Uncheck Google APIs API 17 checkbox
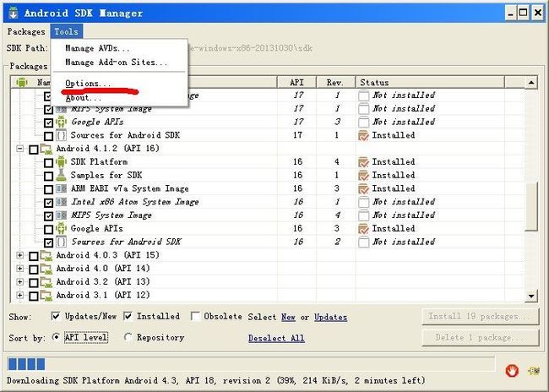The height and width of the screenshot is (392, 549). [48, 122]
